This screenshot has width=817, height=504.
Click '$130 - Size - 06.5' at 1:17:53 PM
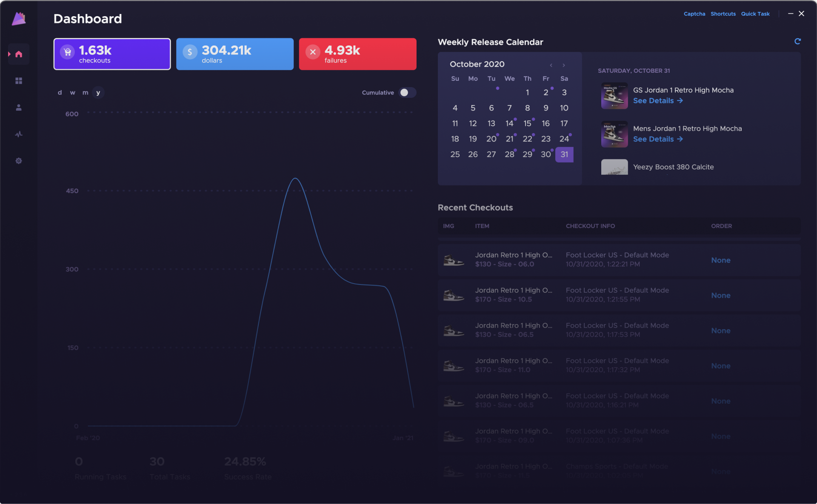click(504, 335)
